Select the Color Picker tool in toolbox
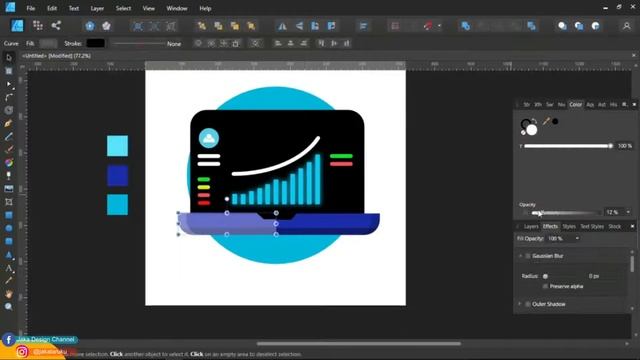Viewport: 640px width, 360px height. pyautogui.click(x=9, y=280)
